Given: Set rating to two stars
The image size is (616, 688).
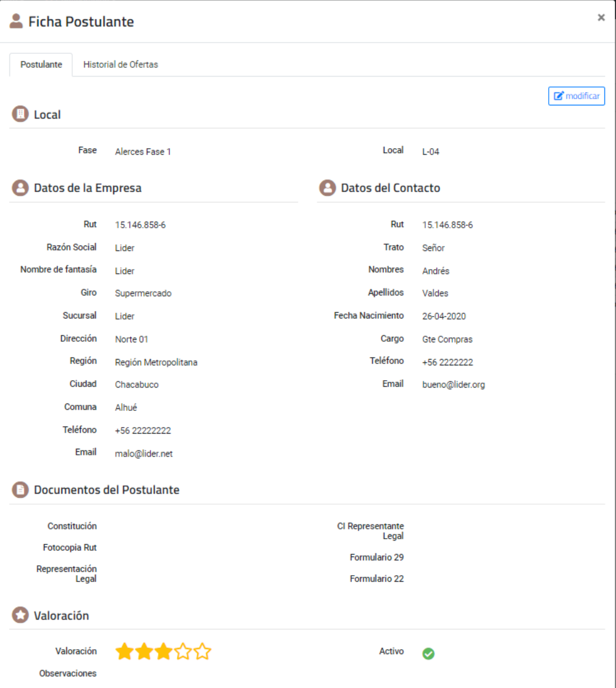Looking at the screenshot, I should 144,652.
